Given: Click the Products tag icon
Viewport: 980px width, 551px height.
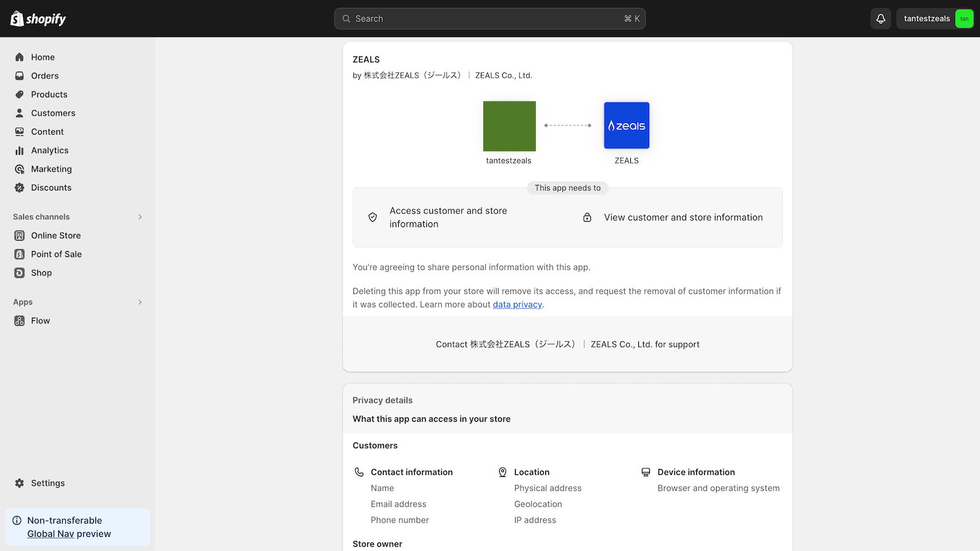Looking at the screenshot, I should coord(20,94).
